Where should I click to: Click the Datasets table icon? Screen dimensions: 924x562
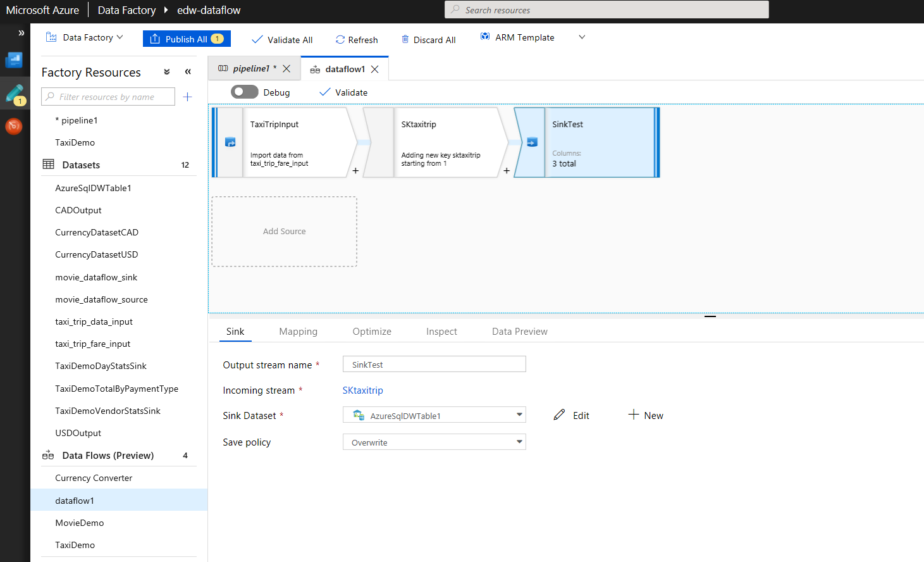pyautogui.click(x=48, y=165)
